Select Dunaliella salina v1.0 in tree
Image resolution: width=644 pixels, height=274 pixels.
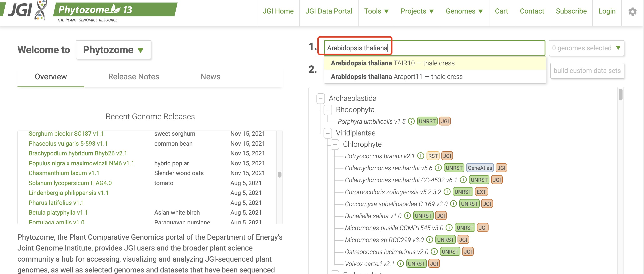tap(373, 216)
